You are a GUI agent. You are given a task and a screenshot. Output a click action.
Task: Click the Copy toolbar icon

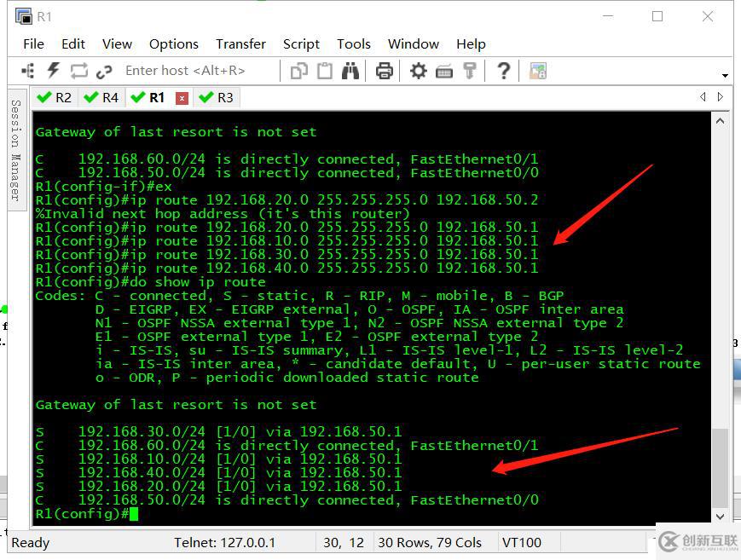(299, 72)
